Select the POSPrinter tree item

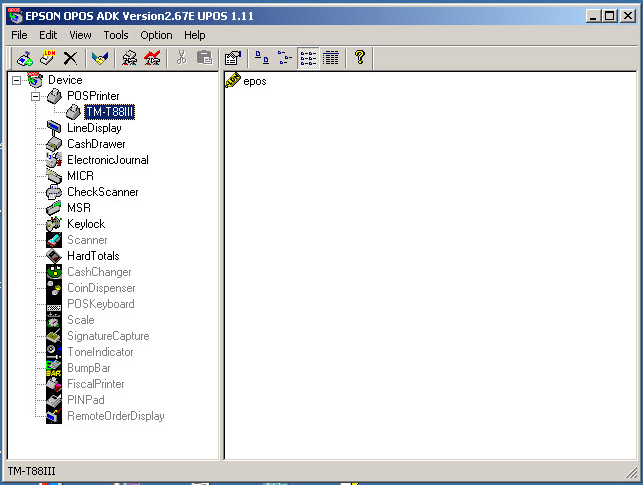[x=93, y=96]
